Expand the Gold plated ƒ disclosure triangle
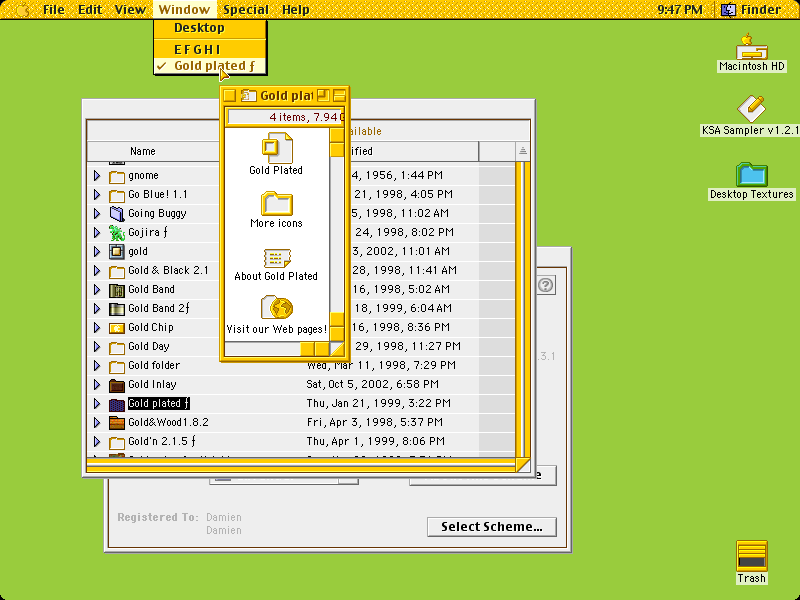Viewport: 800px width, 600px height. [97, 404]
